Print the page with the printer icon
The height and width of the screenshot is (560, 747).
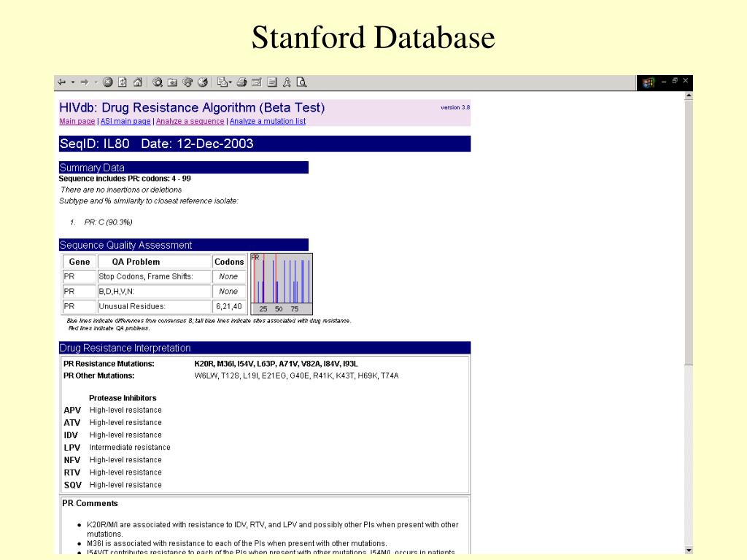tap(242, 82)
